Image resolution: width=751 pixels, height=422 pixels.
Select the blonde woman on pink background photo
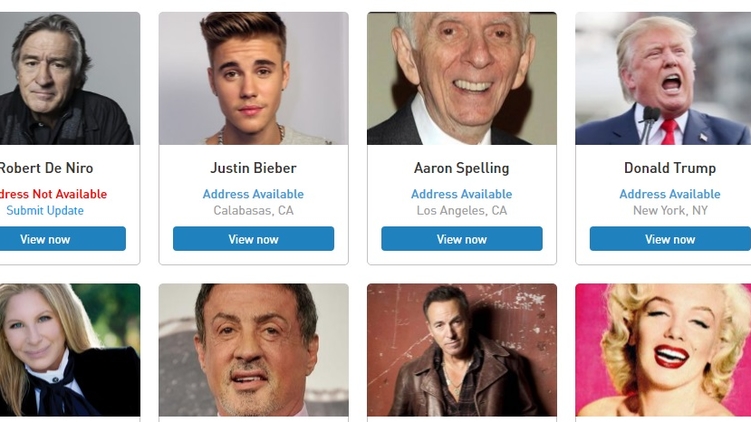click(663, 350)
